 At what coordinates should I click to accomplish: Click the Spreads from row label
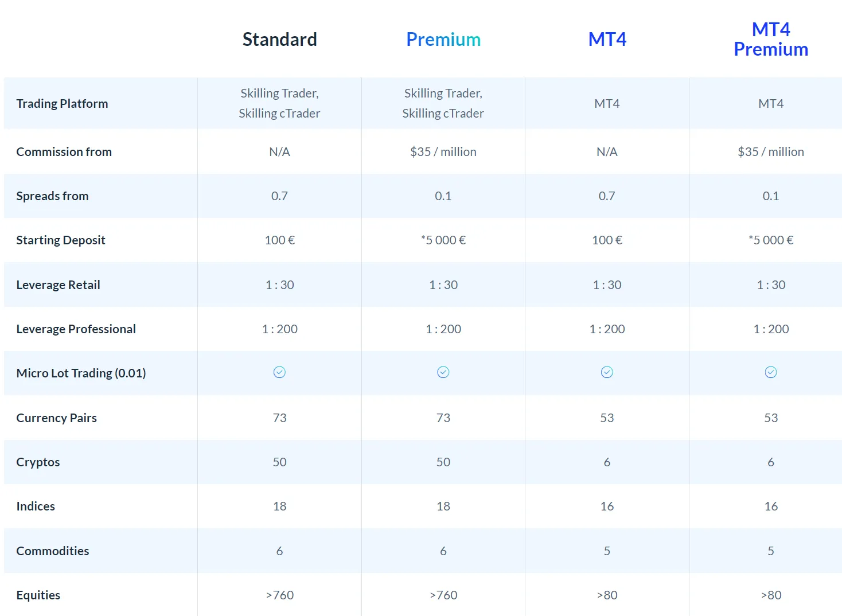52,196
